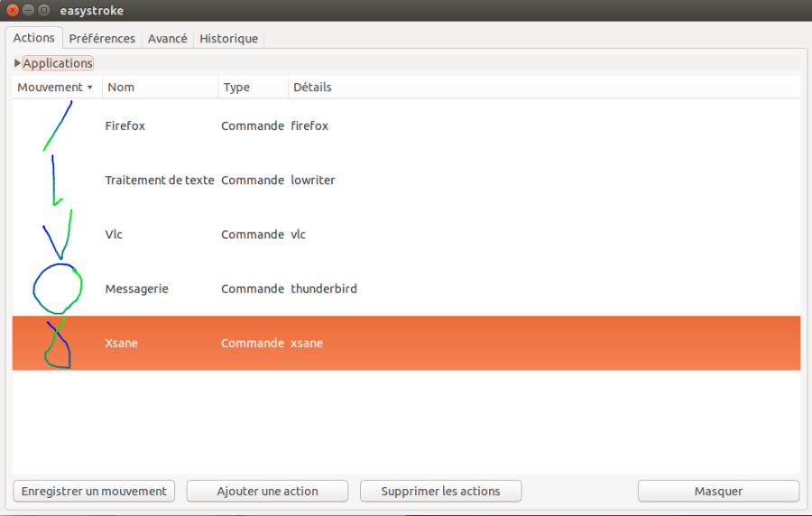Click Enregistrer un mouvement button
This screenshot has width=812, height=516.
tap(94, 491)
